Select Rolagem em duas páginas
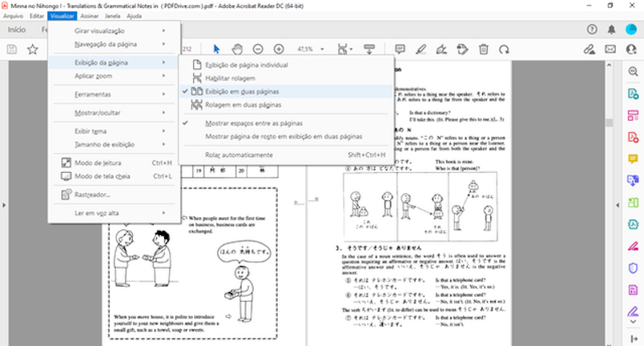This screenshot has height=346, width=644. pos(285,105)
